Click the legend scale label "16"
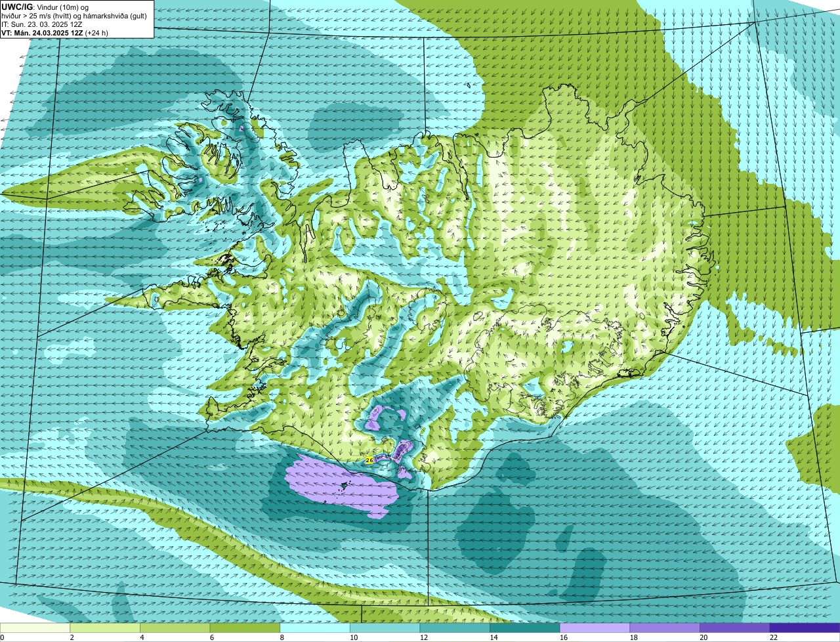Image resolution: width=840 pixels, height=642 pixels. [x=564, y=637]
